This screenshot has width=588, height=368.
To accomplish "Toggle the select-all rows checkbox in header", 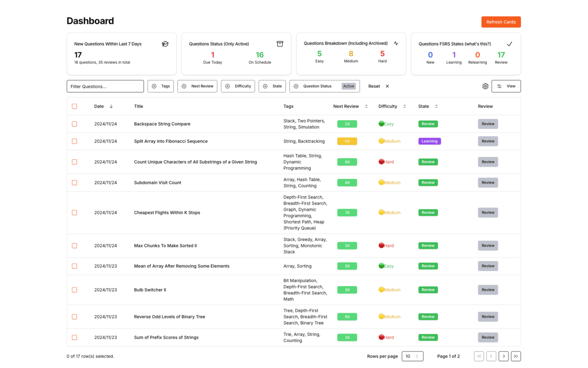I will coord(74,106).
